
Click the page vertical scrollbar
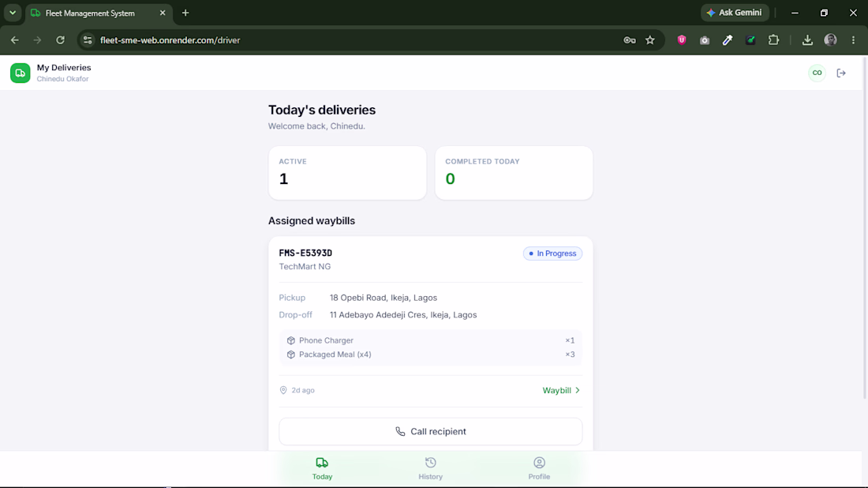(865, 227)
